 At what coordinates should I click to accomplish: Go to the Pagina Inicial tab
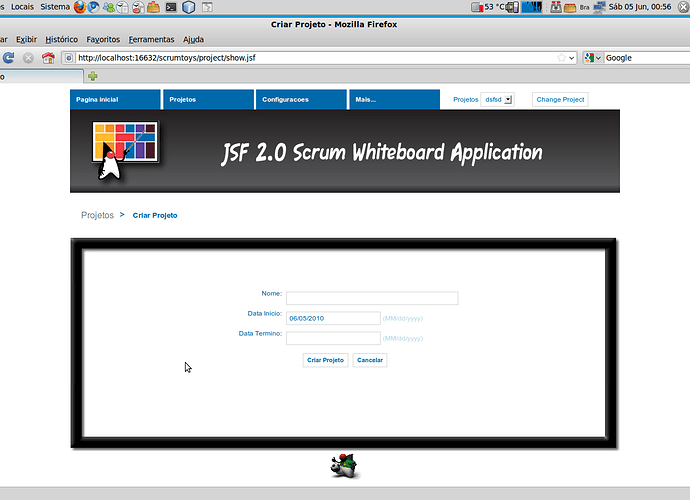(x=115, y=99)
